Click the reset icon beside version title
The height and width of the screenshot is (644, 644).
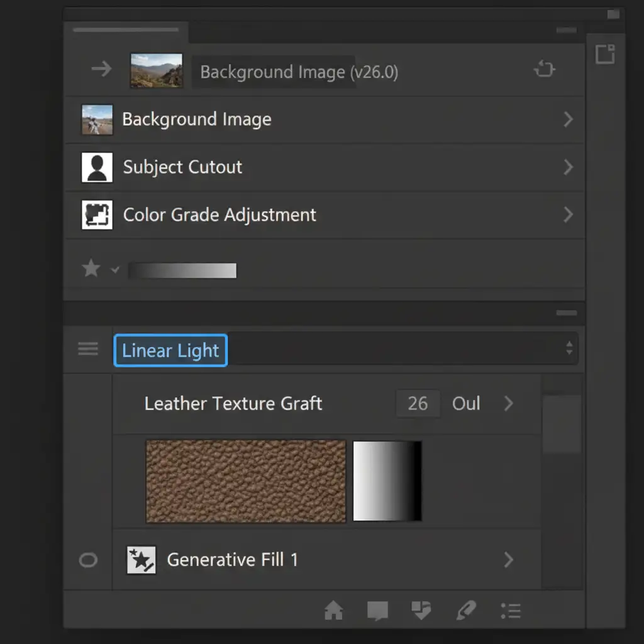point(544,69)
